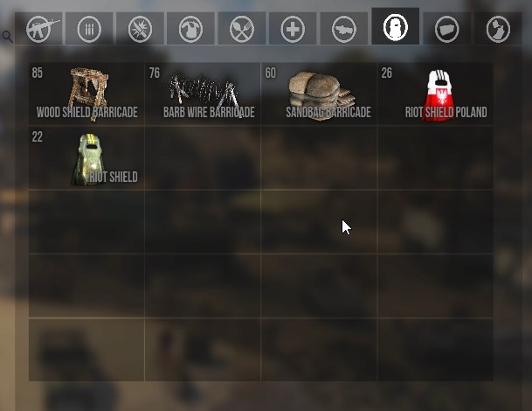
Task: Open the last category icon on right
Action: tap(498, 29)
